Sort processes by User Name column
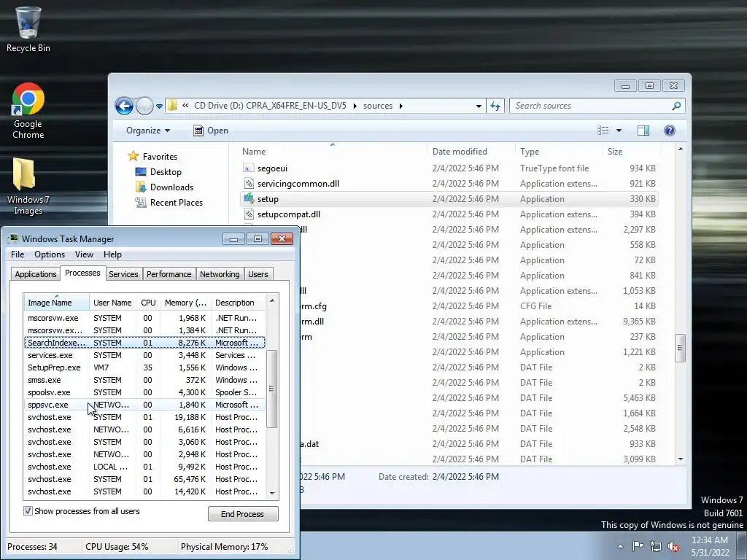This screenshot has width=747, height=560. pyautogui.click(x=112, y=303)
